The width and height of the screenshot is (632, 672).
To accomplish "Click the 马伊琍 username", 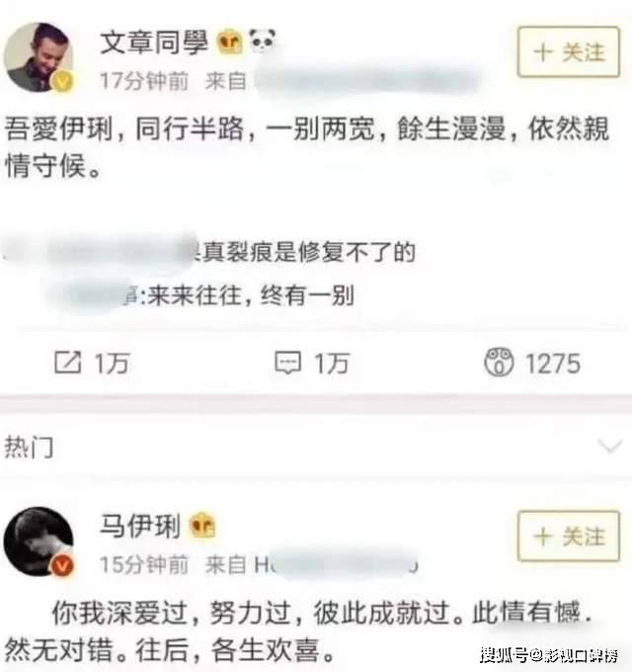I will pyautogui.click(x=140, y=527).
